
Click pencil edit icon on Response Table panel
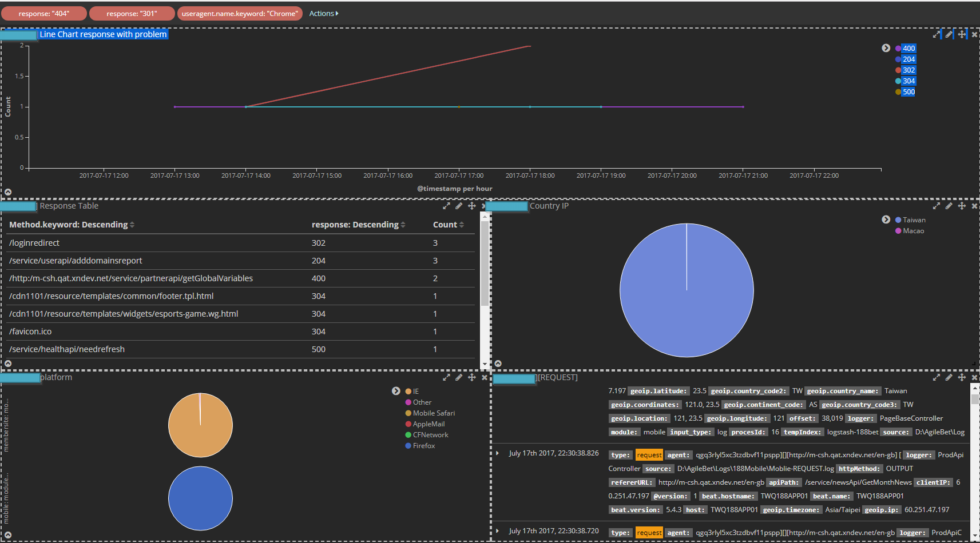[459, 206]
